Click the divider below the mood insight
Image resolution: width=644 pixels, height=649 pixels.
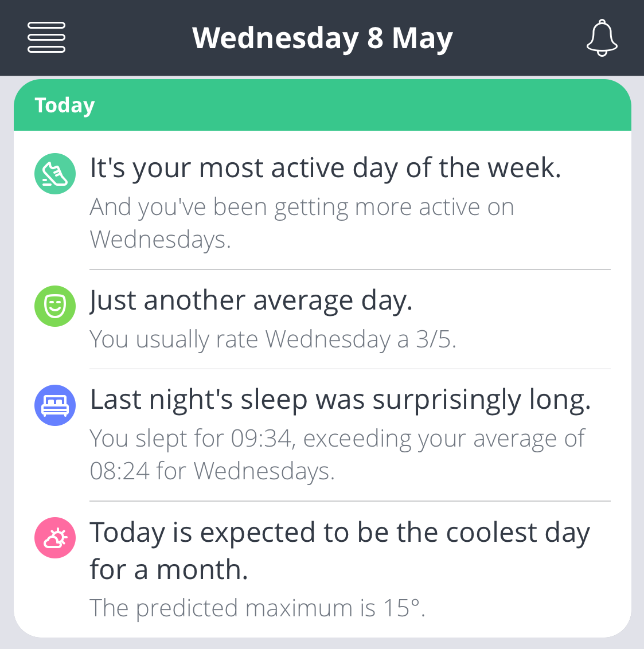[x=350, y=369]
